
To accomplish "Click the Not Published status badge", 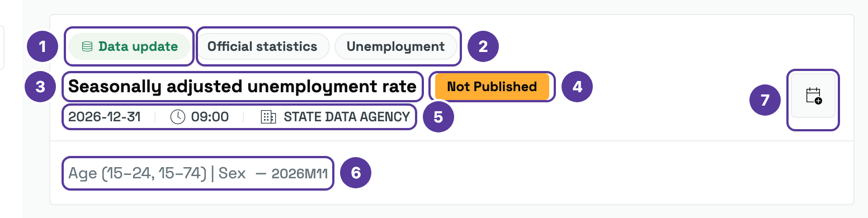I will 492,87.
